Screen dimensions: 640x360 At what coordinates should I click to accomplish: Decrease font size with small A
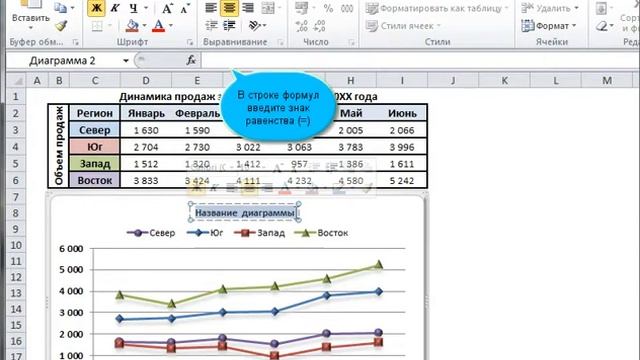click(x=185, y=8)
